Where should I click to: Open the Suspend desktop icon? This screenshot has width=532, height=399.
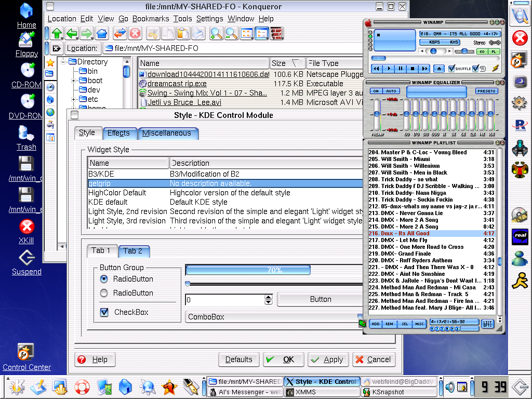click(x=26, y=263)
